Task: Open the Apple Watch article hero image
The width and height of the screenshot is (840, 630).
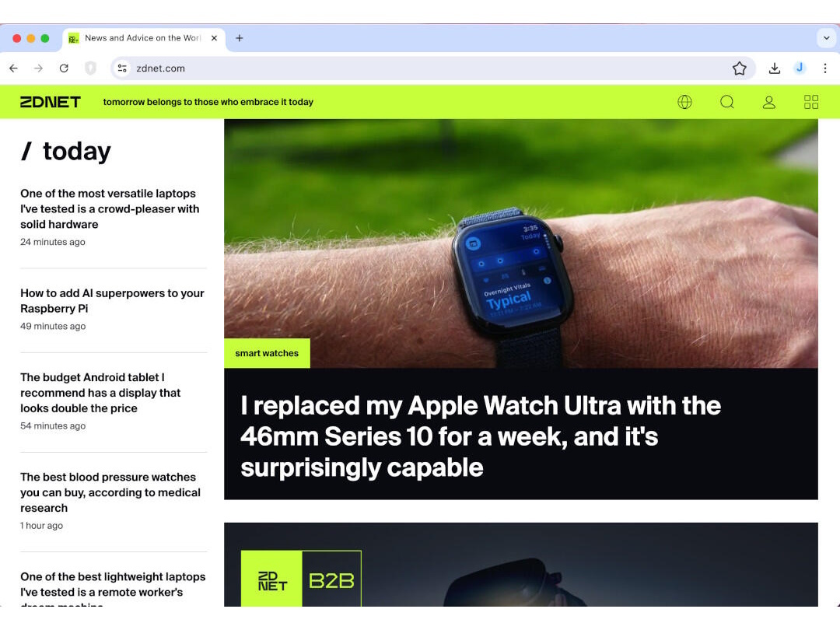Action: [x=520, y=243]
